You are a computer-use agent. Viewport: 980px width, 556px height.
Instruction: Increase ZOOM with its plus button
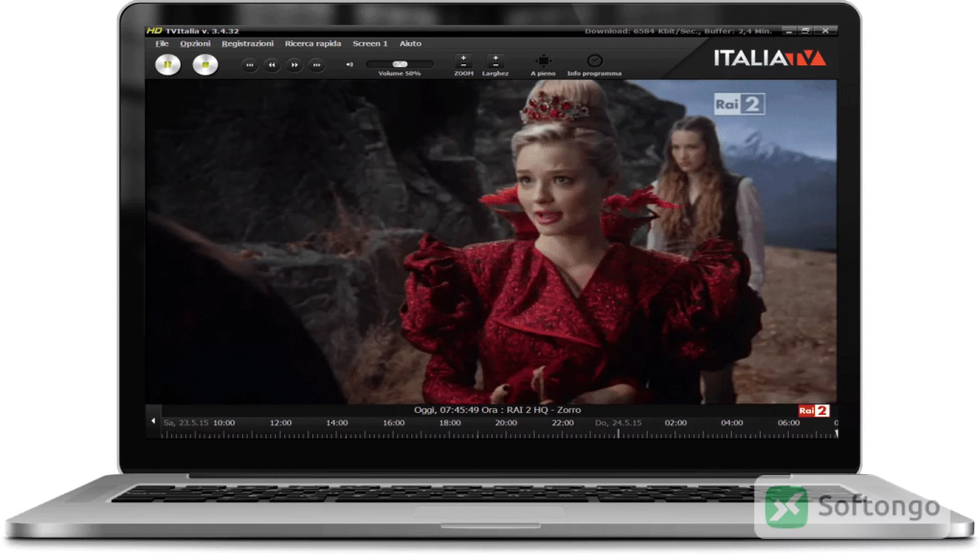[463, 58]
